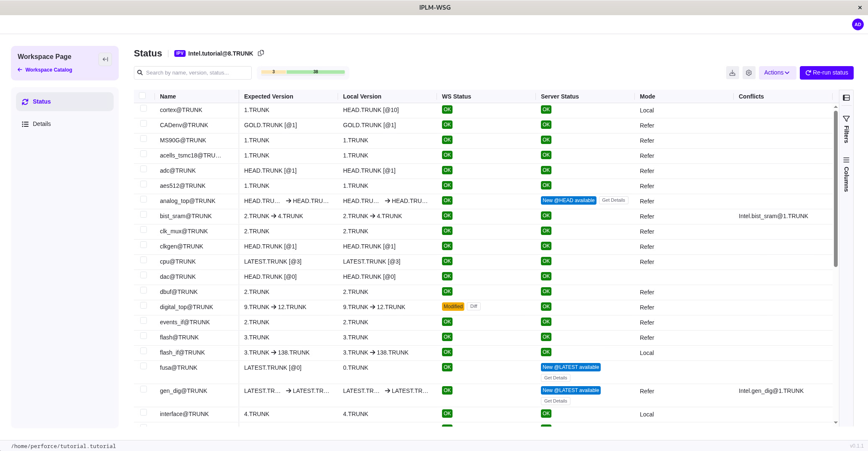Screen dimensions: 868x451
Task: Check the analog_top@TRUNK row checkbox
Action: pos(144,199)
